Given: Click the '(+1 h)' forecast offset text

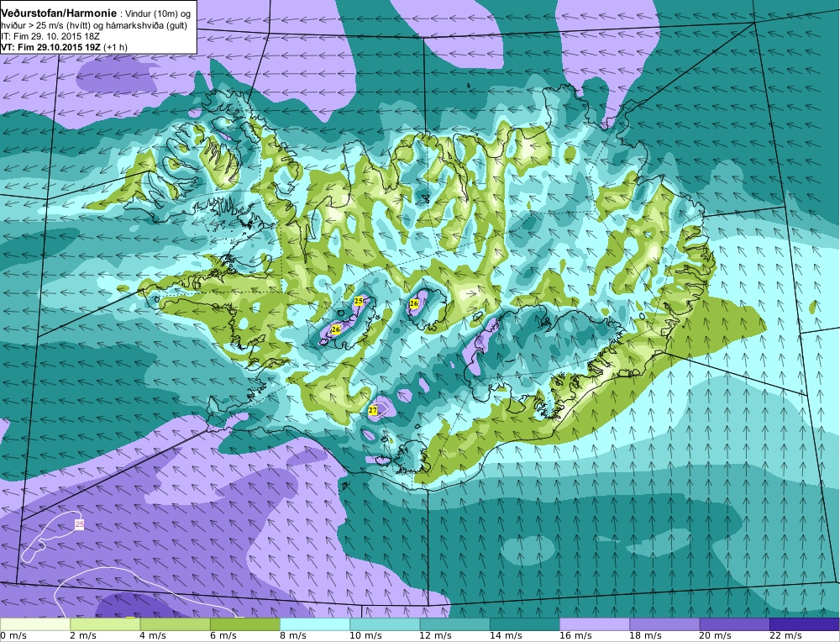Looking at the screenshot, I should pyautogui.click(x=115, y=47).
